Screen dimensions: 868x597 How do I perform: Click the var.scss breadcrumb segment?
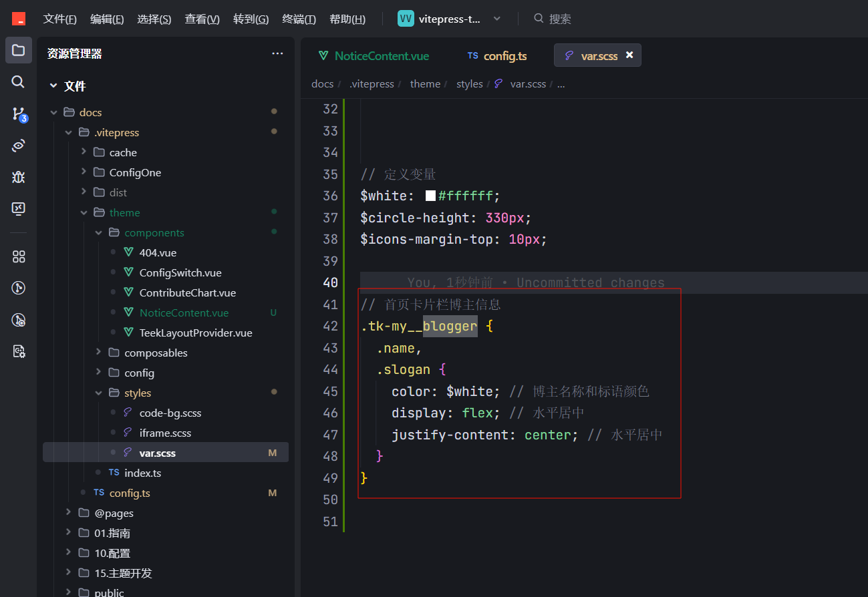tap(528, 84)
